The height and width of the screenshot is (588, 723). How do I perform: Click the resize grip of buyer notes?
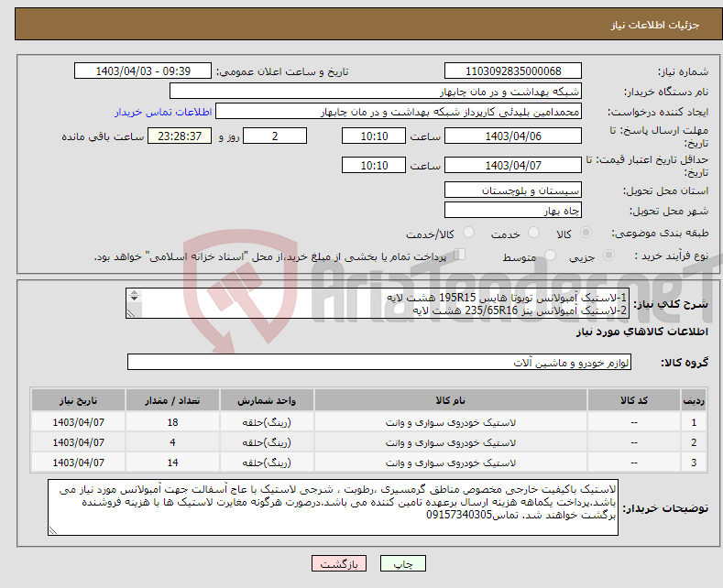(52, 531)
